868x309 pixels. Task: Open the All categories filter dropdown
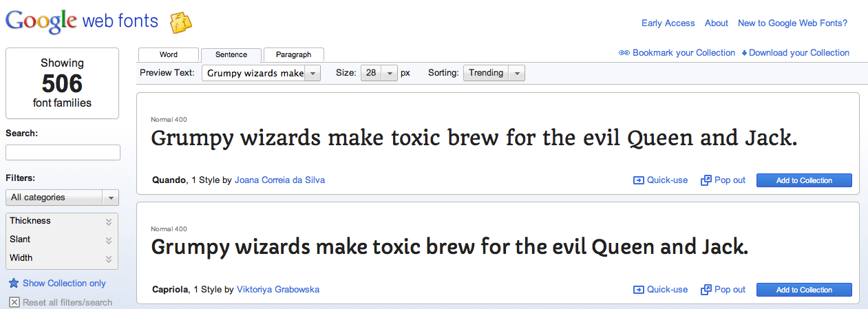[x=62, y=198]
